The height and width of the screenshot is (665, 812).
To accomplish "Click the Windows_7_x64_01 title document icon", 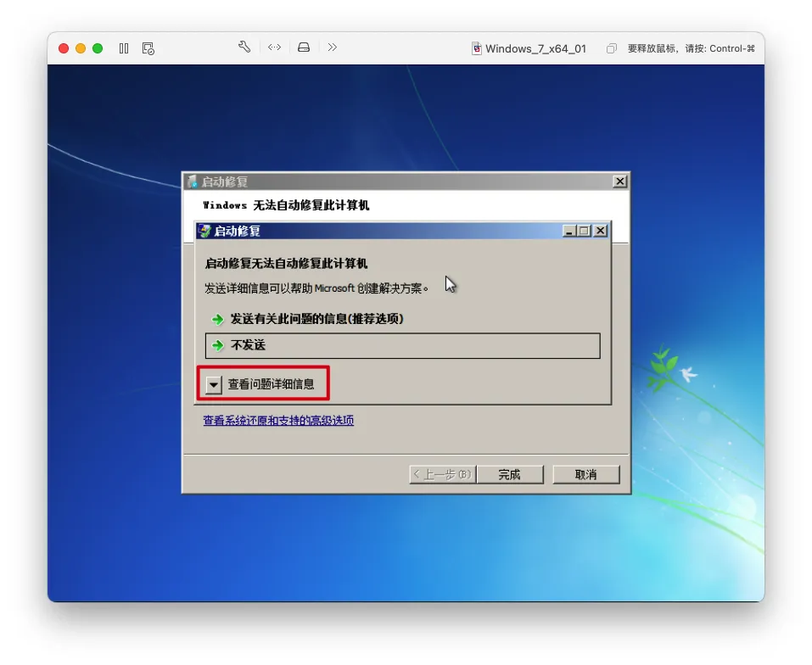I will click(x=477, y=48).
